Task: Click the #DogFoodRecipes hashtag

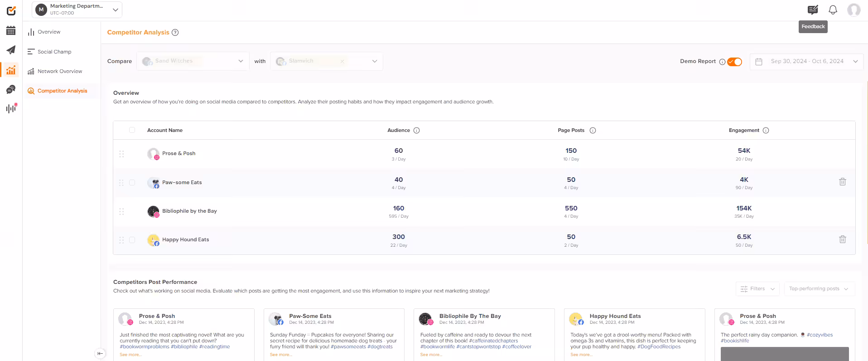Action: pos(659,347)
